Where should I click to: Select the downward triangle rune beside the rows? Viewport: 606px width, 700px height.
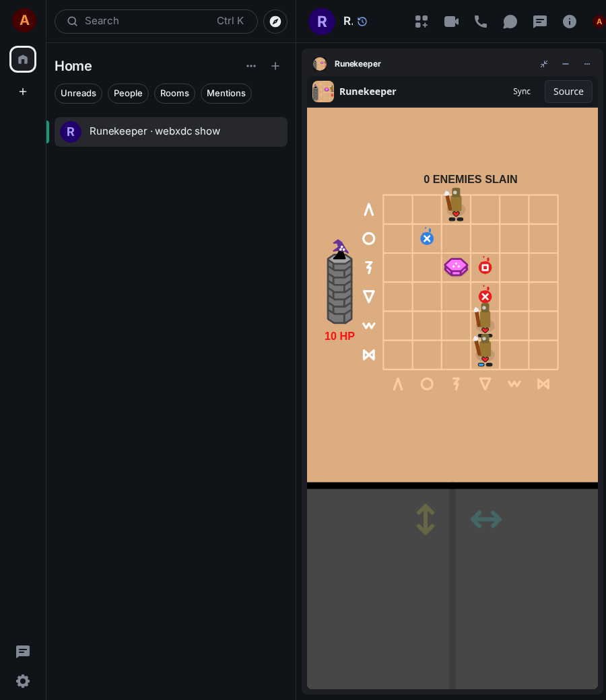click(368, 296)
